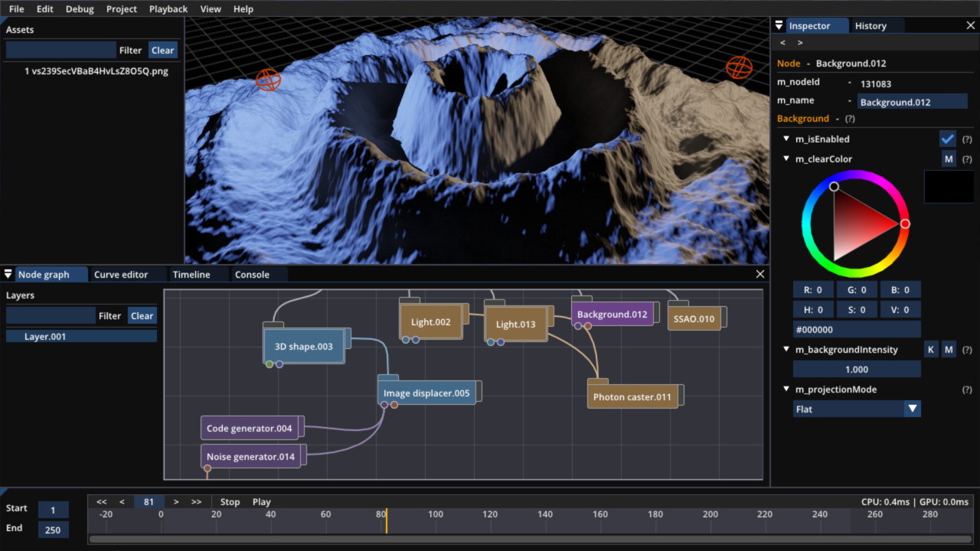Image resolution: width=980 pixels, height=551 pixels.
Task: Open the Debug menu
Action: (x=80, y=9)
